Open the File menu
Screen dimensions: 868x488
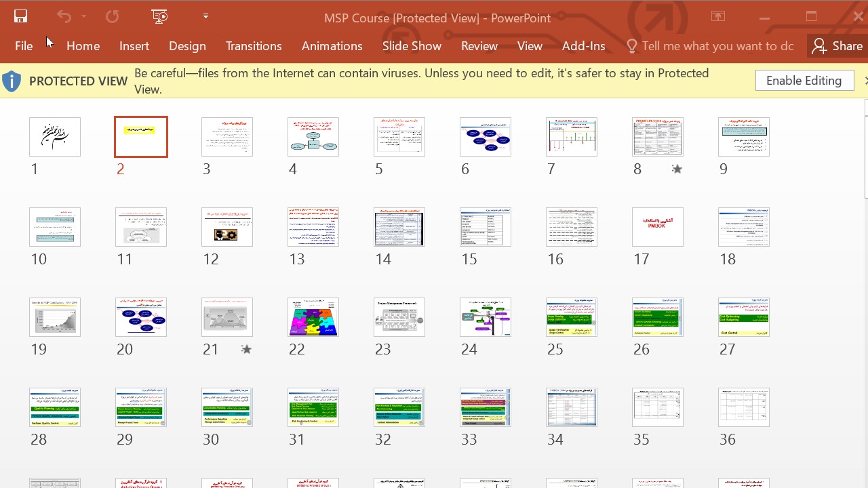pos(24,46)
